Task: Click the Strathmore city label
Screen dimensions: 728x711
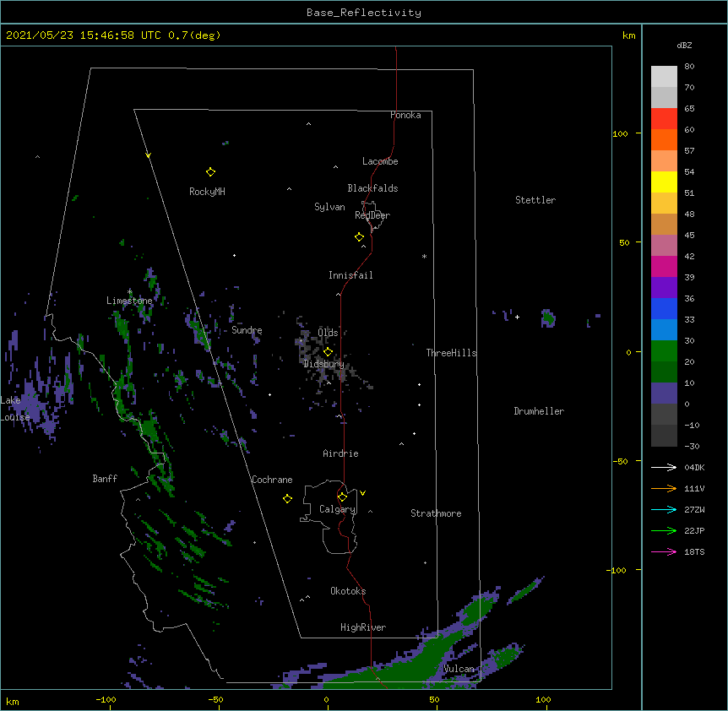Action: click(x=436, y=513)
